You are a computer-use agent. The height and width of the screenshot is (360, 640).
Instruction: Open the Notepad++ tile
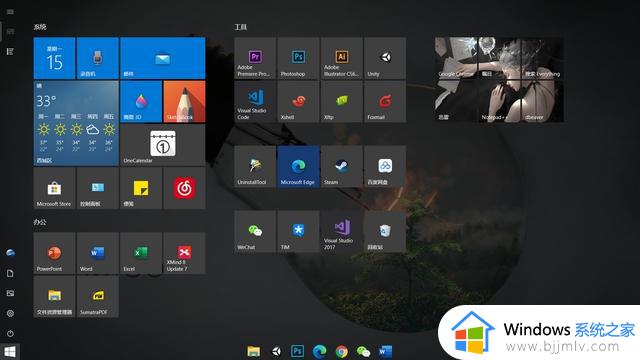(499, 101)
